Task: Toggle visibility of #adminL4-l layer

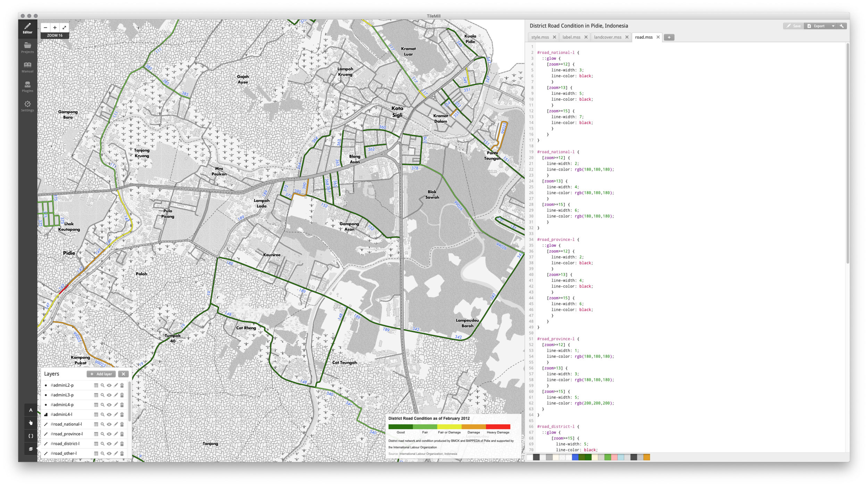Action: point(109,415)
